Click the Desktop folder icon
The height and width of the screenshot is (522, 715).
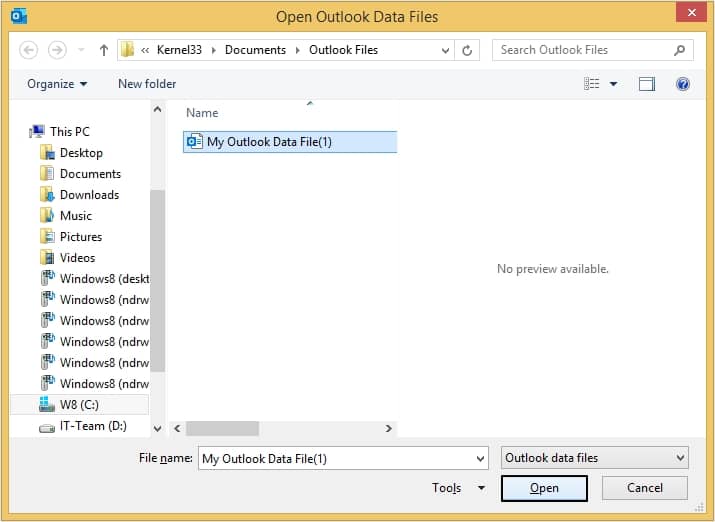tap(47, 153)
